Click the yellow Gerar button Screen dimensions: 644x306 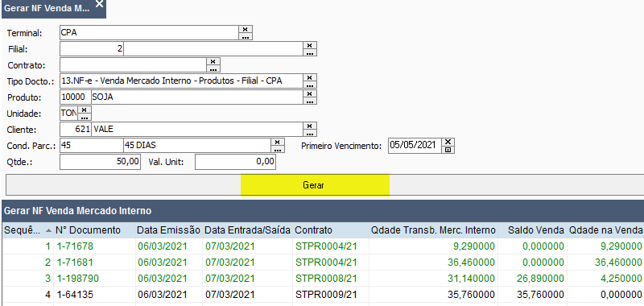coord(315,185)
